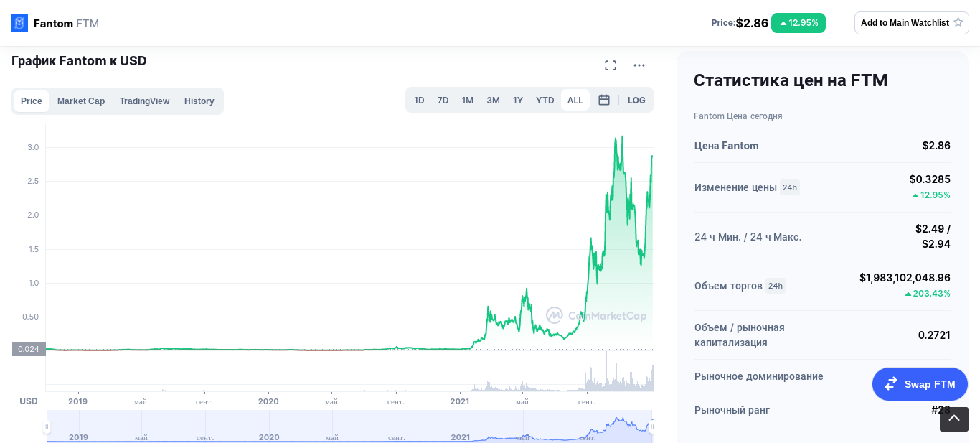Screen dimensions: 980x443
Task: Open fullscreen chart view icon
Action: click(x=611, y=65)
